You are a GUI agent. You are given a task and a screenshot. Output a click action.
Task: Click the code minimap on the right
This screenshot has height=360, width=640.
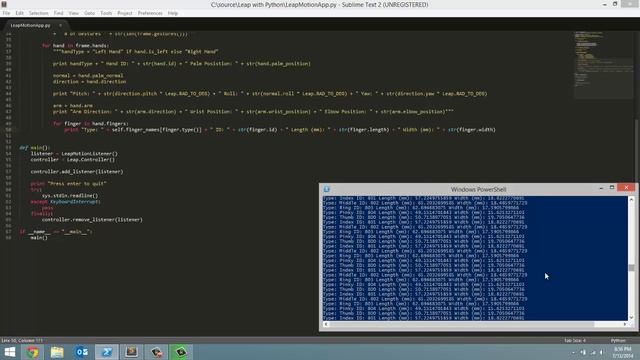point(603,64)
